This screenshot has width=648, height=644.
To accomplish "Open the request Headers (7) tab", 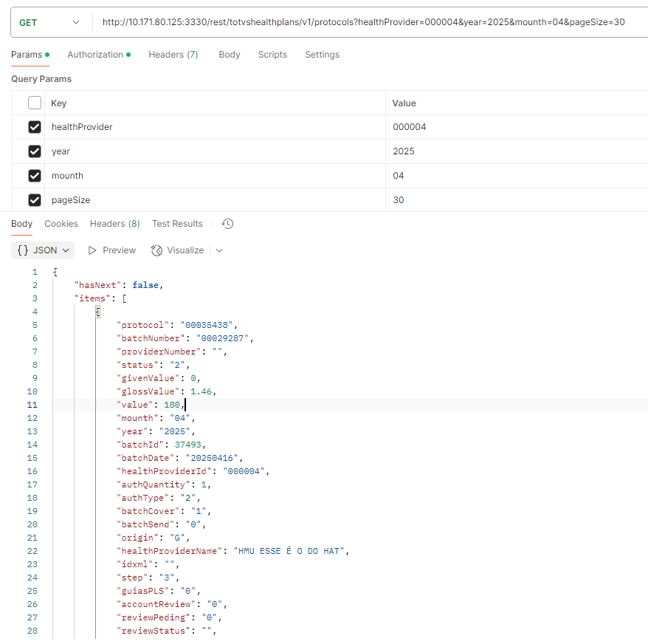I will point(173,55).
